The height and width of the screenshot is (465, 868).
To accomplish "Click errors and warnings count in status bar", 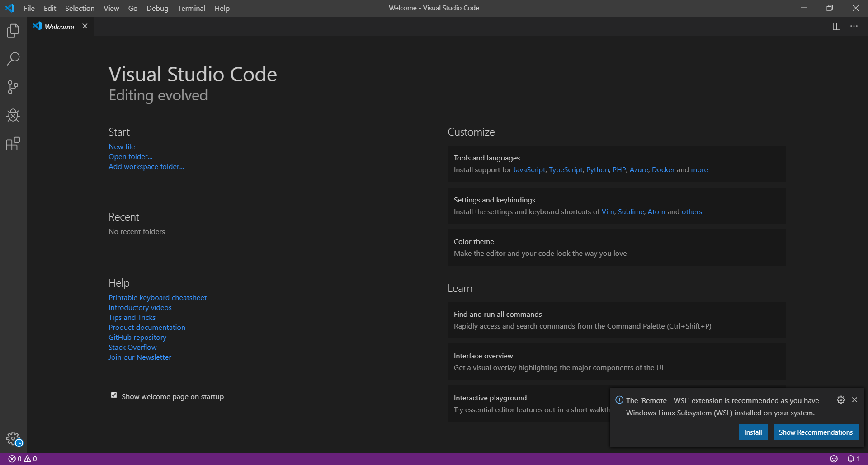I will point(23,459).
